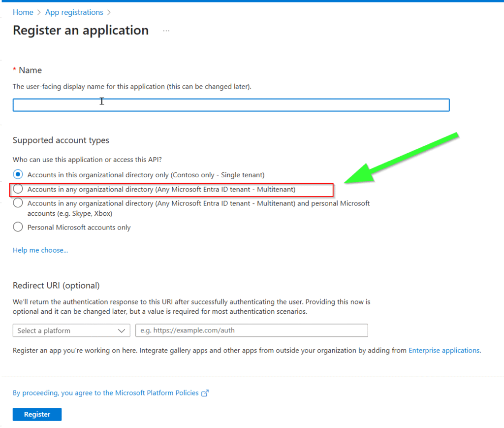This screenshot has width=504, height=428.
Task: Select Personal Microsoft accounts only
Action: click(18, 227)
